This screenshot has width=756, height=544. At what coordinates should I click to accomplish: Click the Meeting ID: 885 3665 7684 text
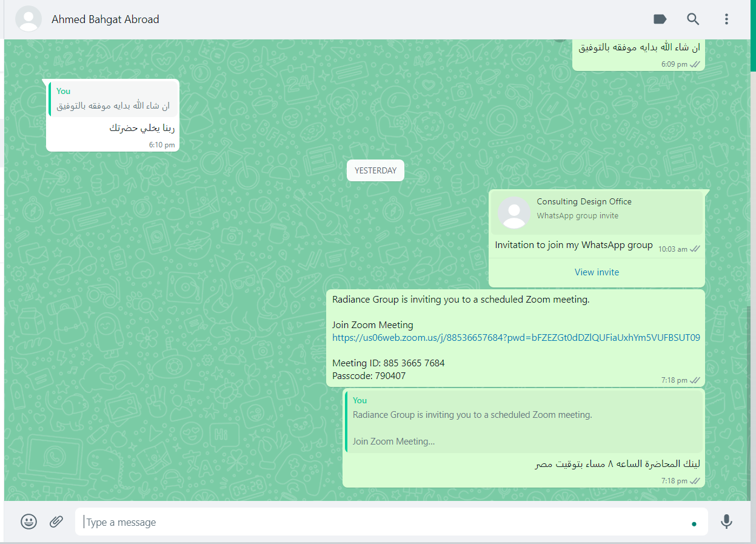[x=388, y=363]
